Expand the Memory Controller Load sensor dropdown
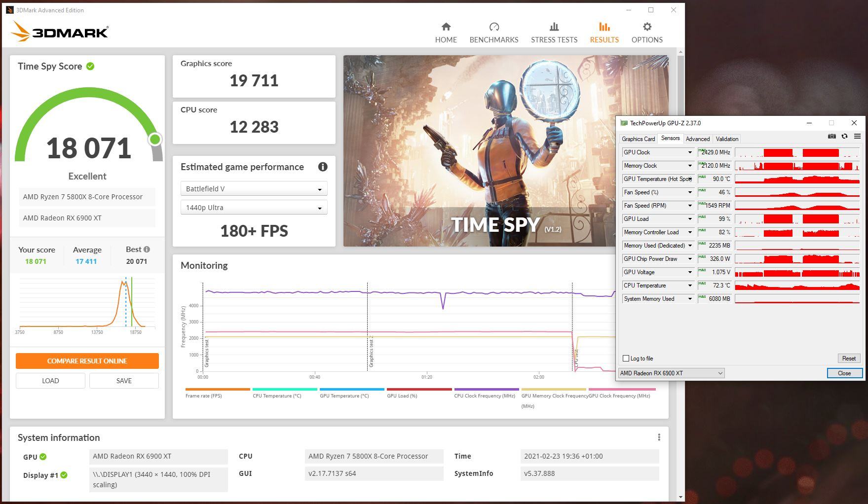Image resolution: width=868 pixels, height=504 pixels. [x=690, y=232]
